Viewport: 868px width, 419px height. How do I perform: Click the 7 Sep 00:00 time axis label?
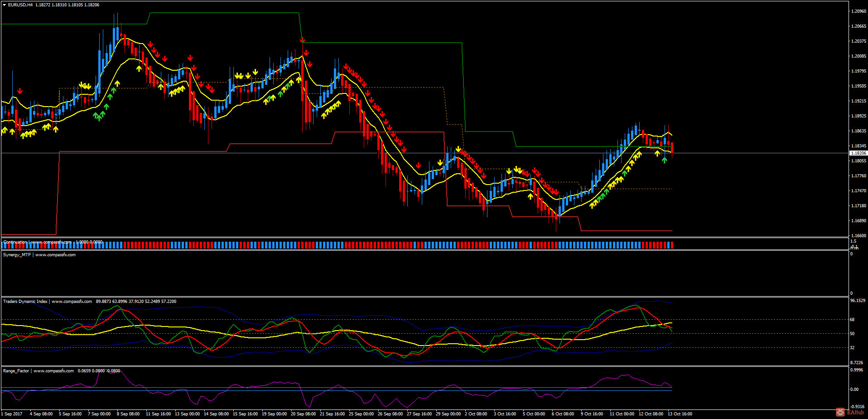tap(99, 414)
